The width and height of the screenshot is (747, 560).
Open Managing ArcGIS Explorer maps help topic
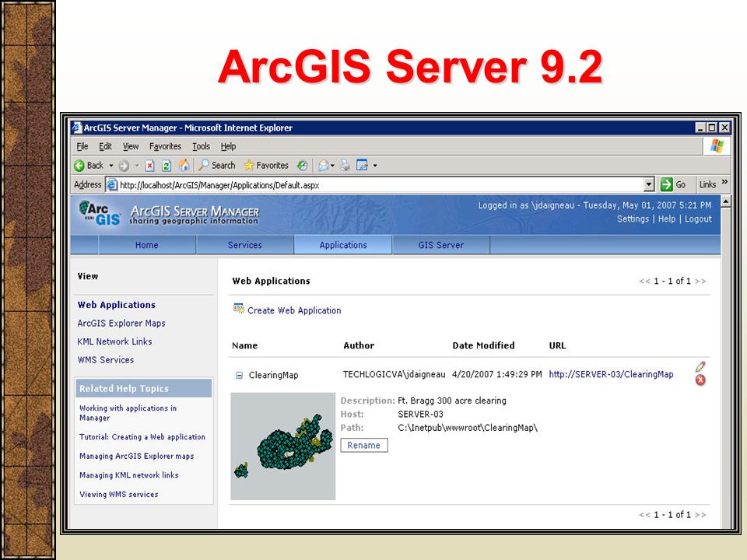(x=136, y=457)
